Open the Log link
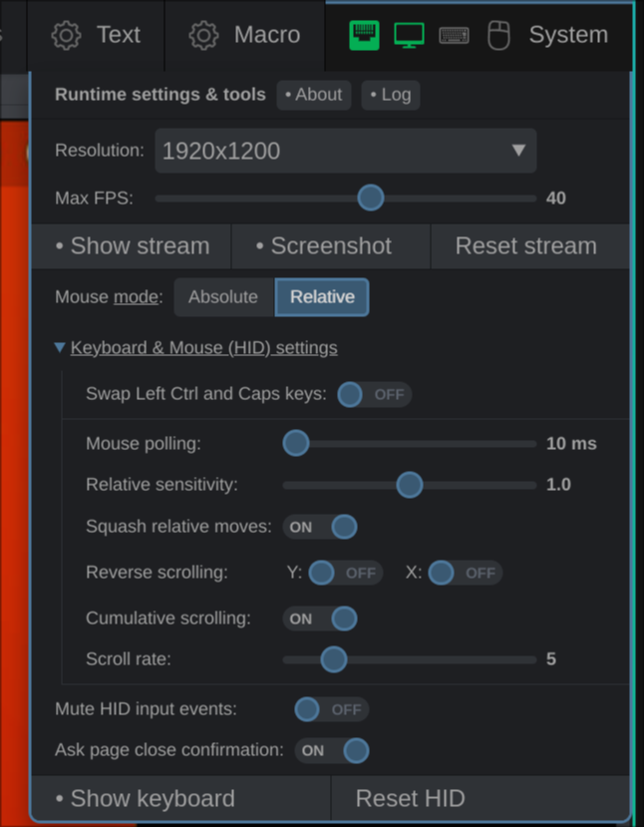 point(391,95)
